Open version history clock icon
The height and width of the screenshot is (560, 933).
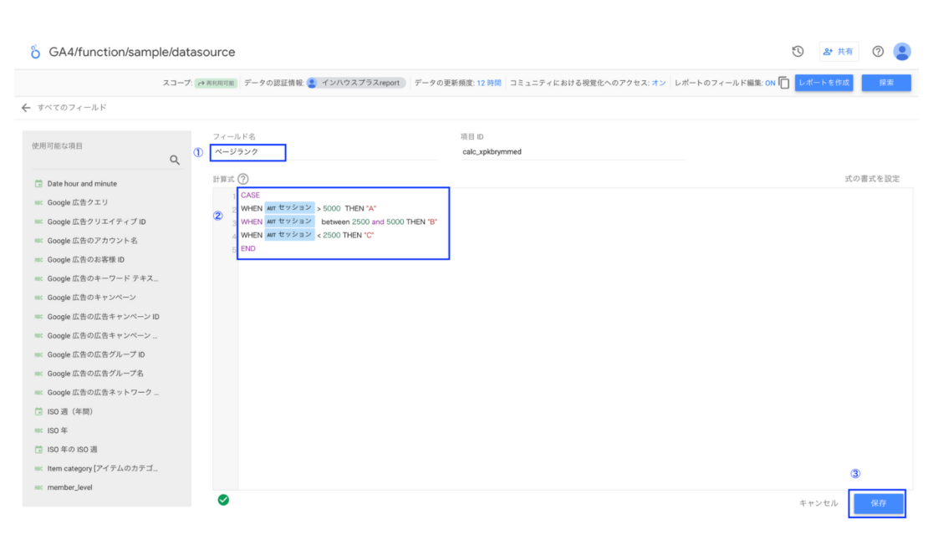coord(798,52)
